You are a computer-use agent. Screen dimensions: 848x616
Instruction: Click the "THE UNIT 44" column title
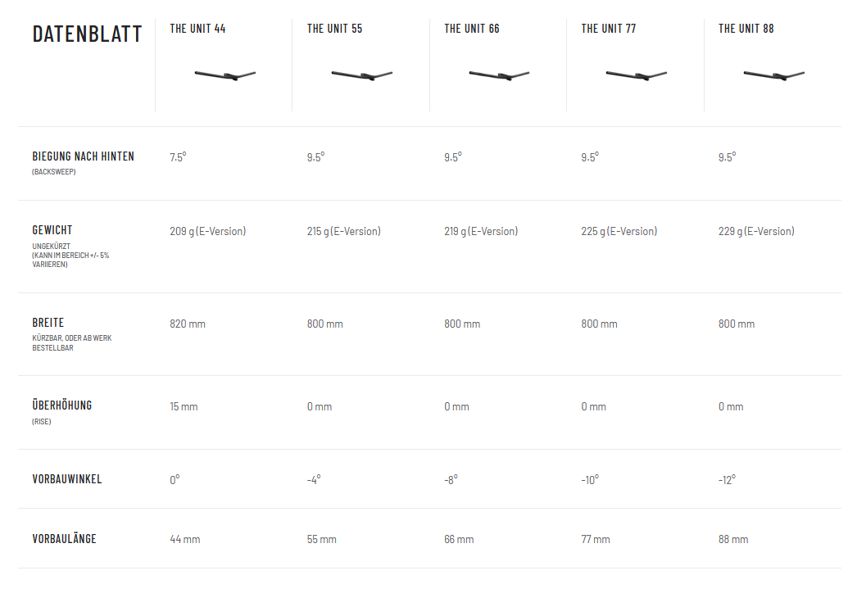(197, 29)
